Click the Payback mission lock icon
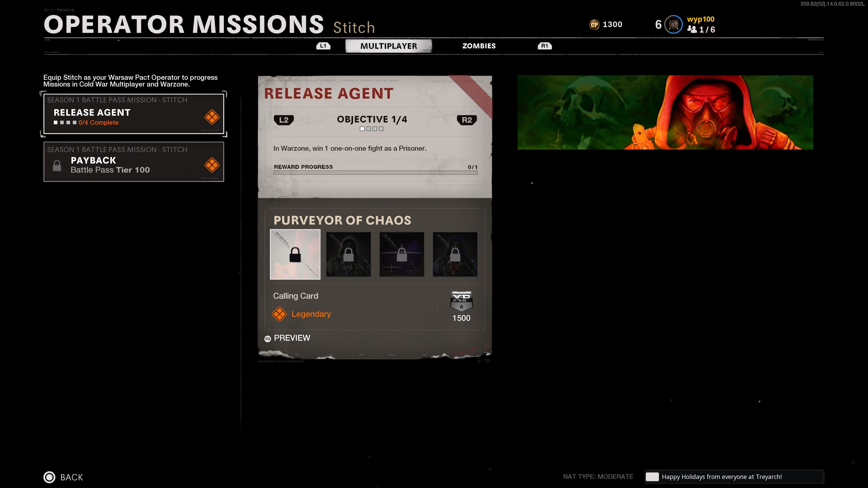868x488 pixels. [x=57, y=165]
